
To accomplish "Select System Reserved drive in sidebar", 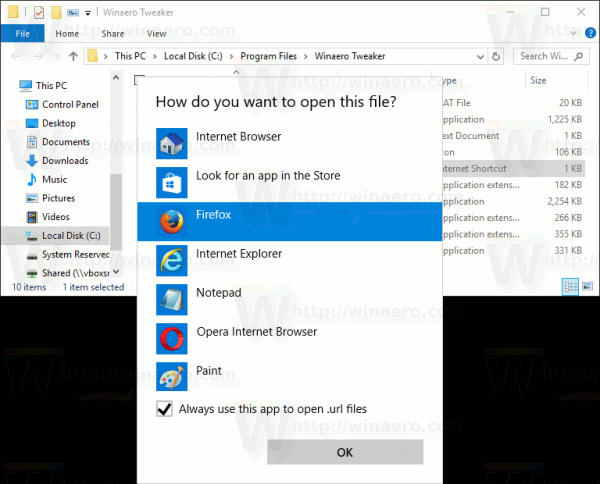I will click(67, 254).
